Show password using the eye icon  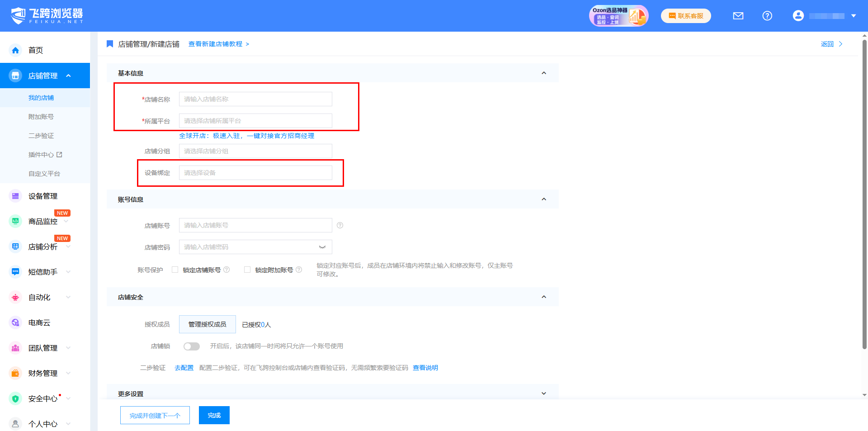(x=322, y=247)
